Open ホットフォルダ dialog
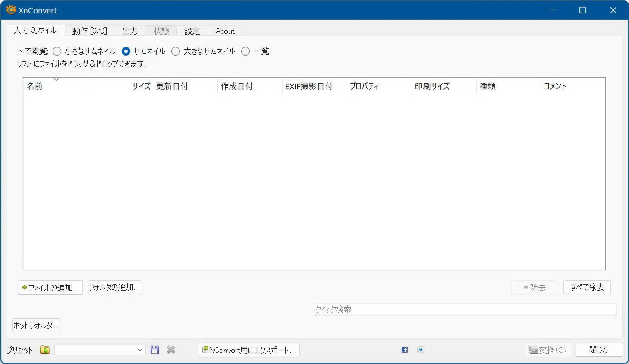The width and height of the screenshot is (629, 364). [36, 325]
